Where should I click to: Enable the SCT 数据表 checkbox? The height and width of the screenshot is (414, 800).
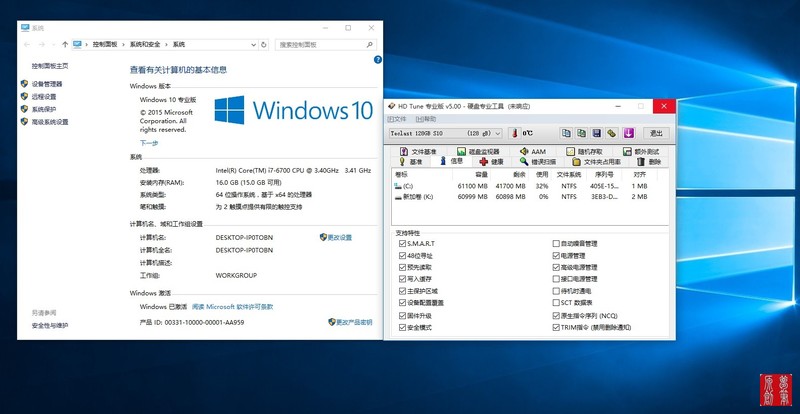(556, 303)
